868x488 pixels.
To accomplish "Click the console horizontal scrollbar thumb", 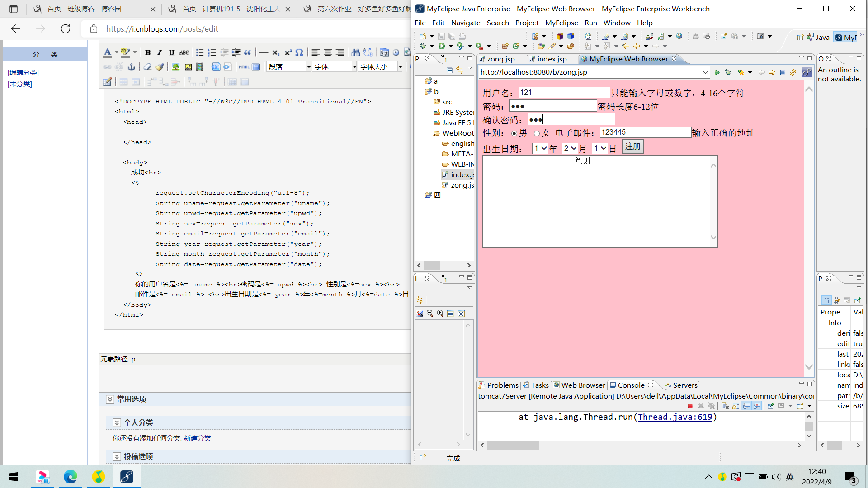I will [x=513, y=446].
